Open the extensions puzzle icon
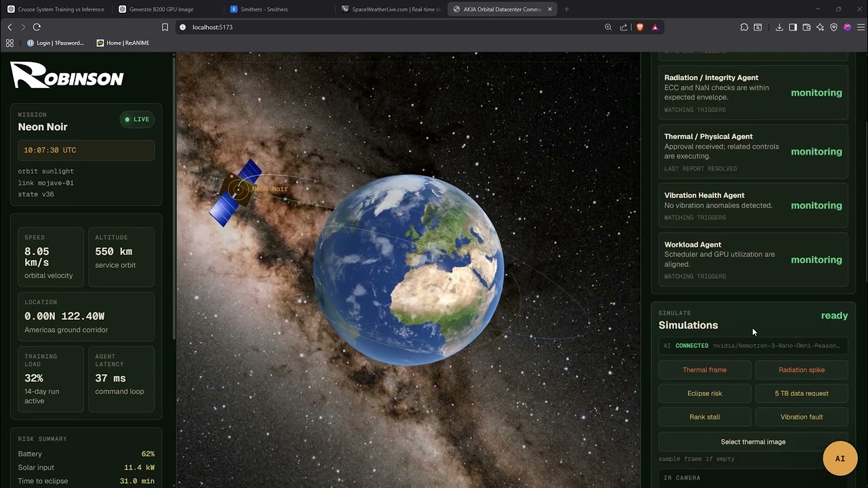This screenshot has height=488, width=868. tap(744, 27)
